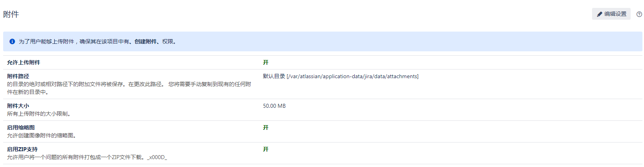644x167 pixels.
Task: Click the 开 value for 启用ZIP支持
Action: coord(266,149)
